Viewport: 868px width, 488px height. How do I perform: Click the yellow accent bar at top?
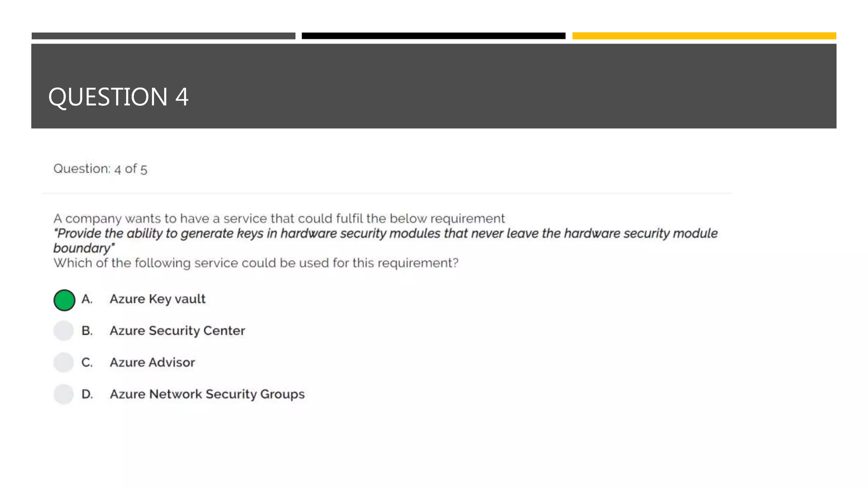click(x=704, y=36)
